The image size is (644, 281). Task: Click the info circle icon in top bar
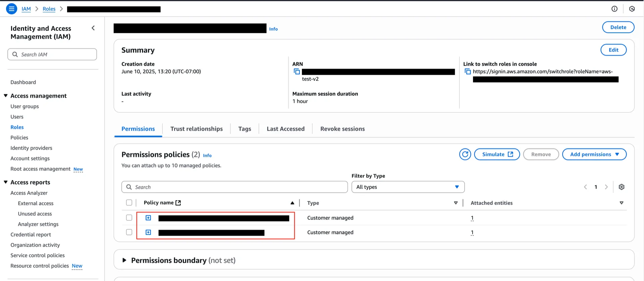[614, 9]
